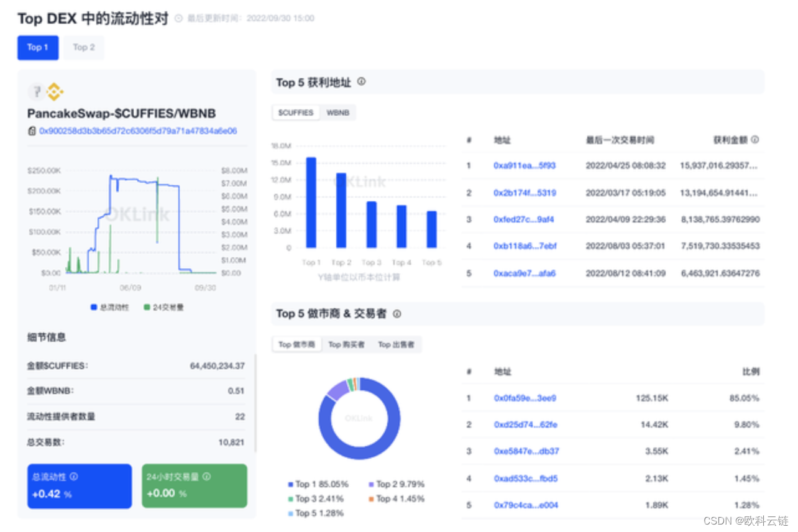Image resolution: width=798 pixels, height=532 pixels.
Task: Click the 125.15K value in market maker table
Action: pyautogui.click(x=652, y=398)
